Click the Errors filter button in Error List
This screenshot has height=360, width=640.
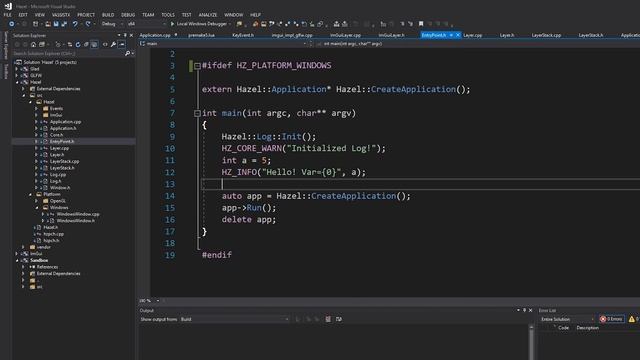tap(611, 319)
